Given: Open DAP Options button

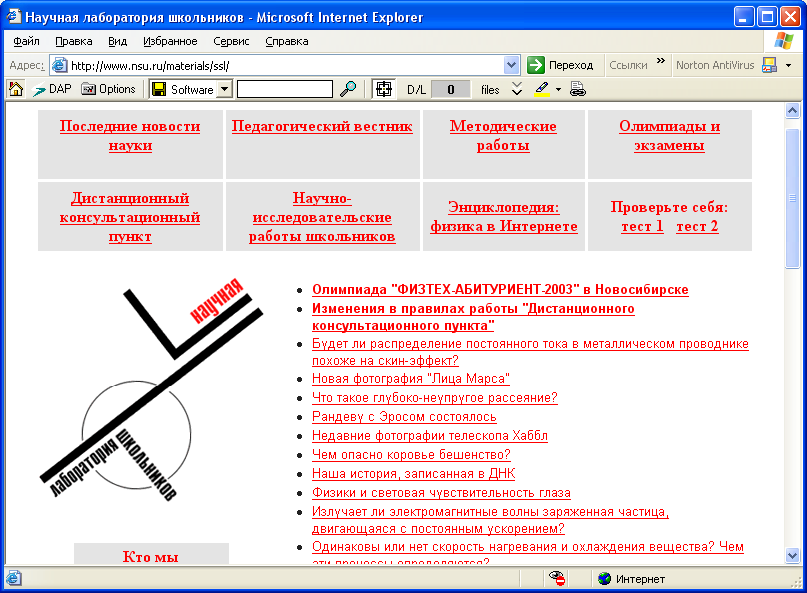Looking at the screenshot, I should pos(109,89).
